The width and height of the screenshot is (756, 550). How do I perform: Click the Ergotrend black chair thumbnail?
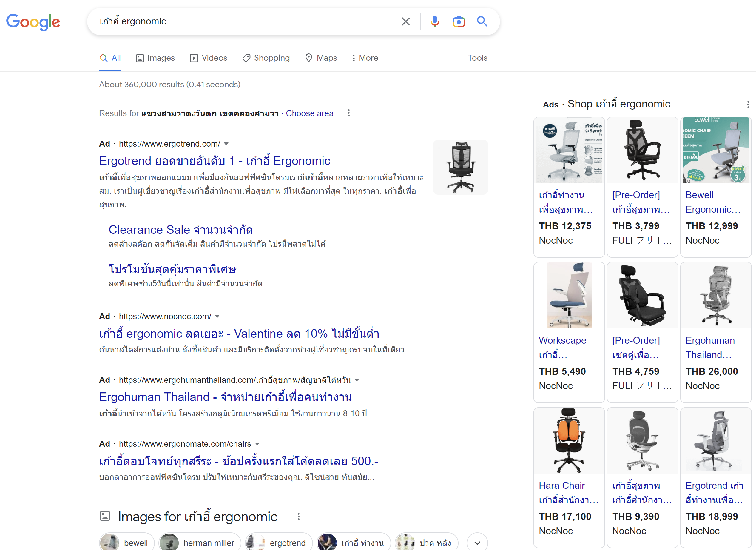[x=460, y=167]
